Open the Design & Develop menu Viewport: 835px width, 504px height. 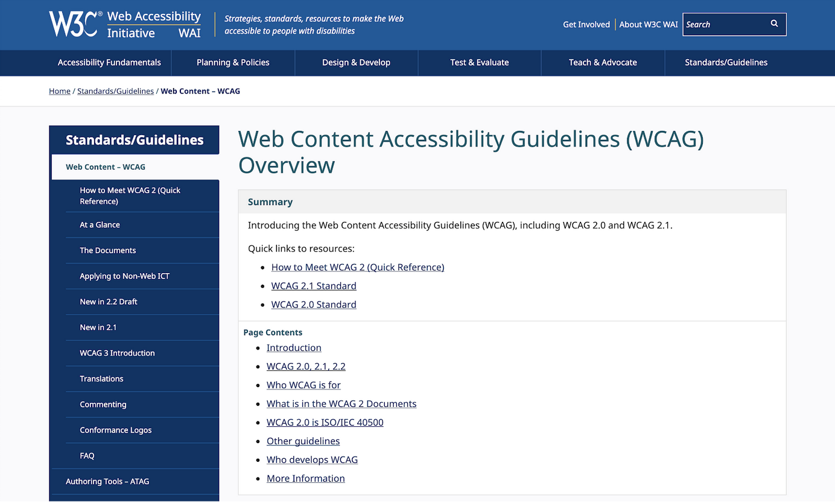point(356,63)
